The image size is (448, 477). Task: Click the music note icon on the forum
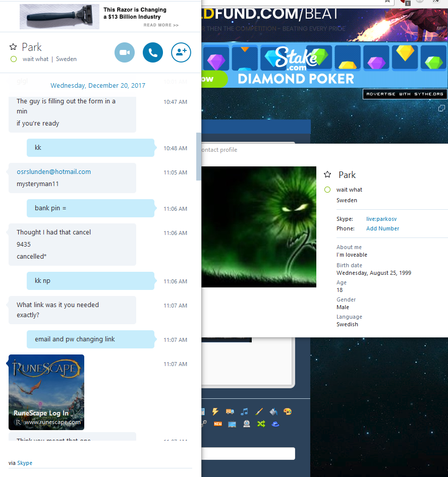coord(244,411)
